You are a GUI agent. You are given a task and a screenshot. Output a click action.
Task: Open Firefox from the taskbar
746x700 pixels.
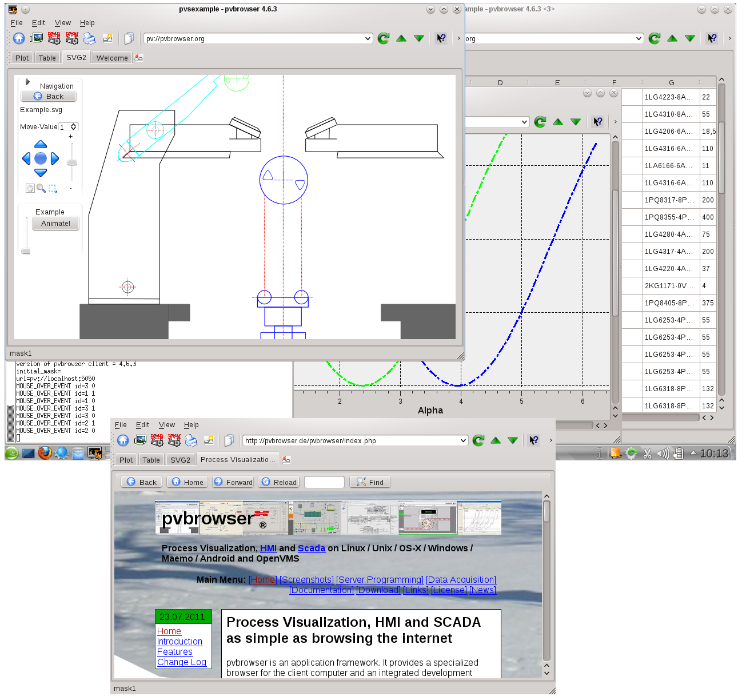pyautogui.click(x=45, y=453)
